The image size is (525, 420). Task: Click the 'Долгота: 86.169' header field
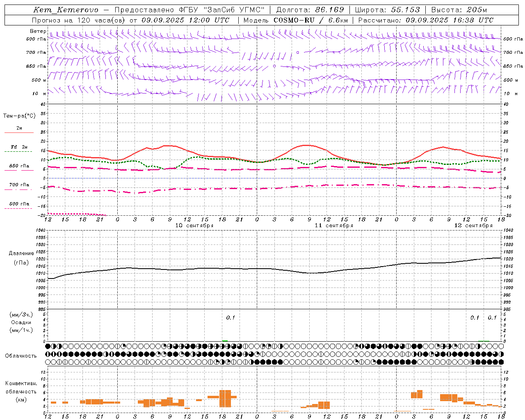point(310,10)
